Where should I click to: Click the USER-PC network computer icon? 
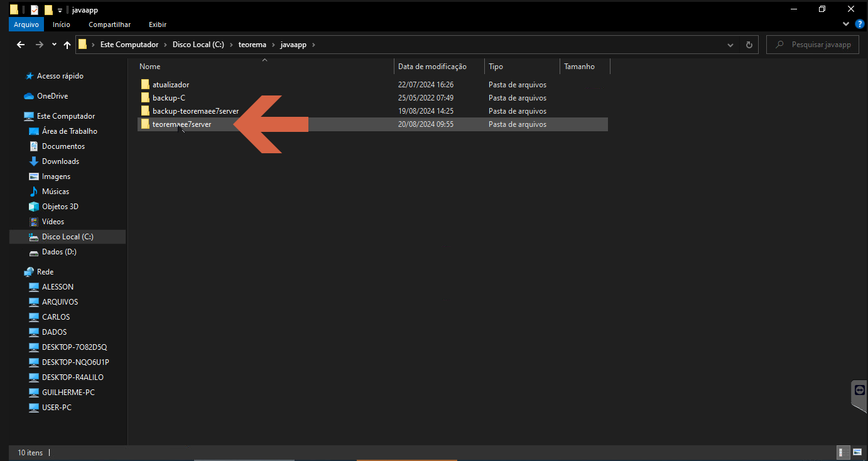tap(34, 408)
